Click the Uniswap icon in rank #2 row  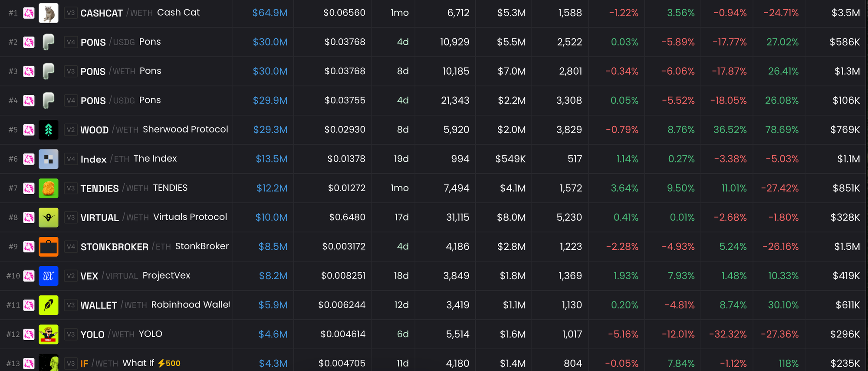29,42
